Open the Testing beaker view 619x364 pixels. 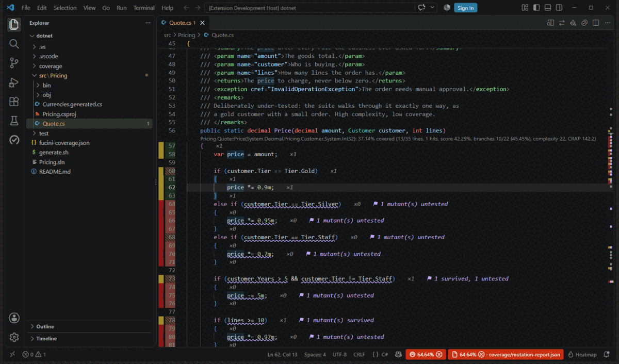pyautogui.click(x=14, y=121)
